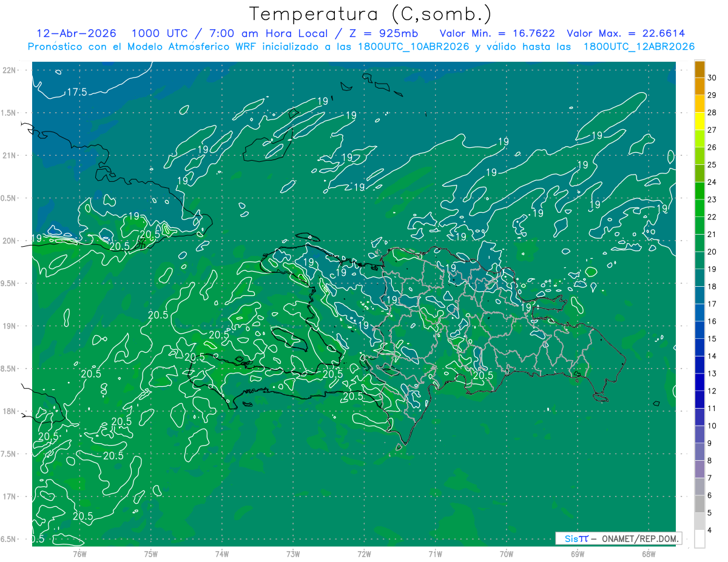Click the orange 30 degree color swatch
The width and height of the screenshot is (728, 562).
coord(699,70)
